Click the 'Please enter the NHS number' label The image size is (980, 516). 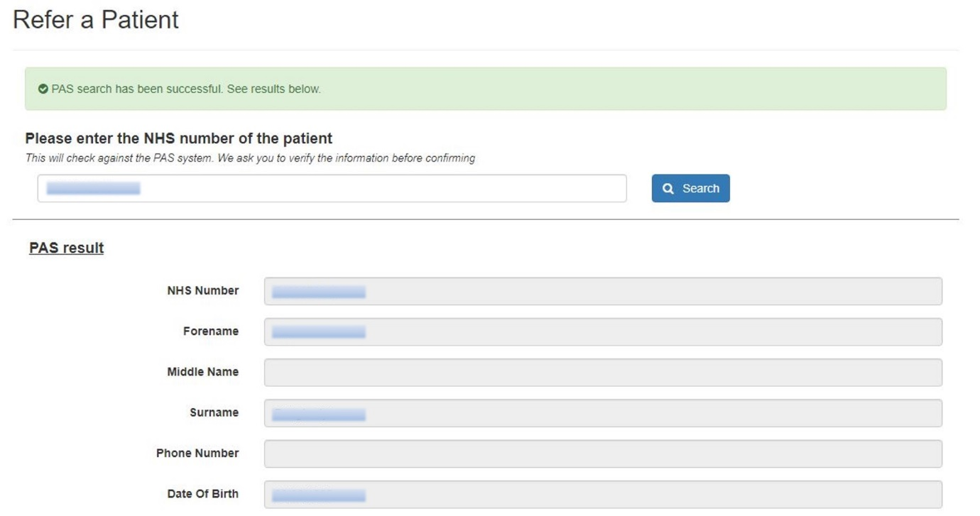(x=179, y=138)
